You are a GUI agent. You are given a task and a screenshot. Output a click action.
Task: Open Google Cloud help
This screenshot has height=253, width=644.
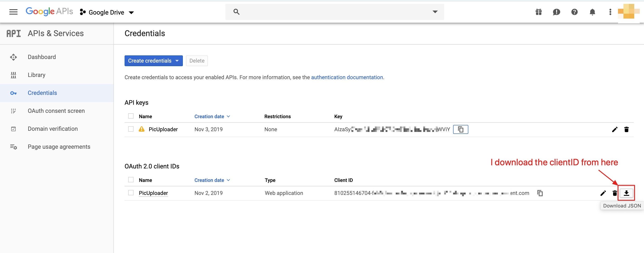click(574, 12)
